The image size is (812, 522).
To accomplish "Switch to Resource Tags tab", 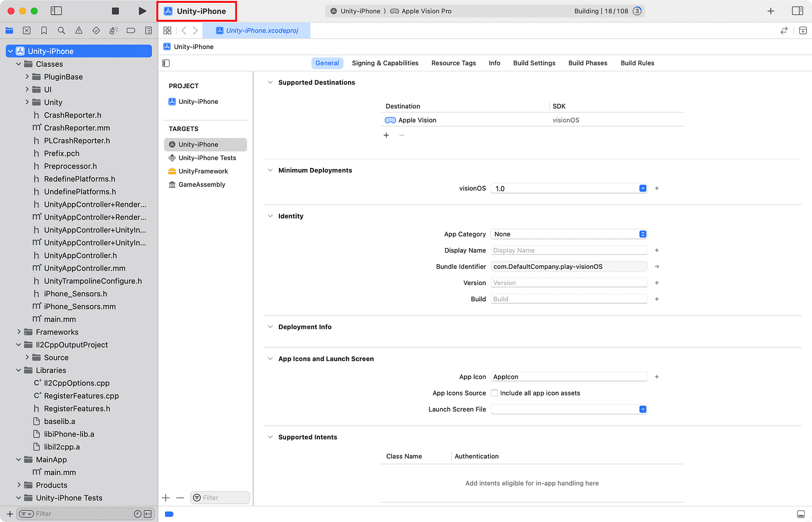I will pyautogui.click(x=453, y=63).
